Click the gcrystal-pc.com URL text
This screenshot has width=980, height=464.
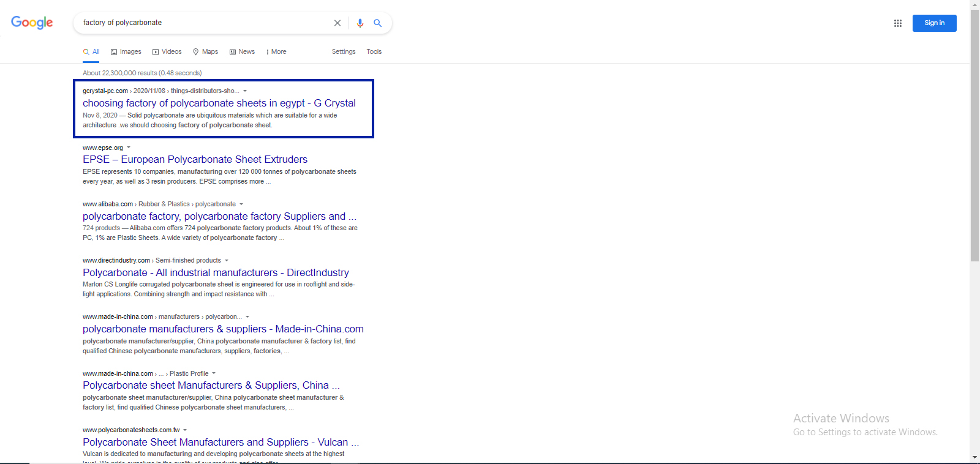tap(105, 91)
